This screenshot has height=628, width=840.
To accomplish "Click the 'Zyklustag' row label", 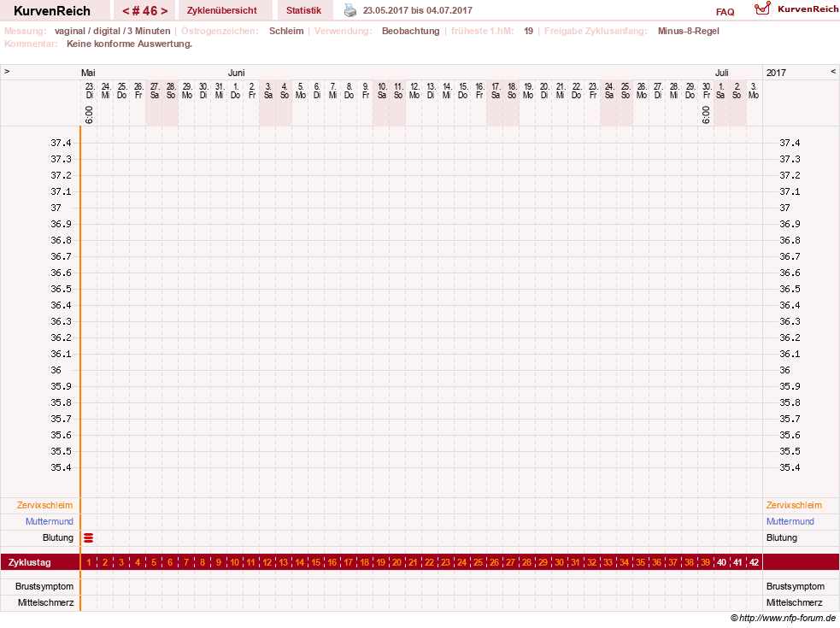I will pyautogui.click(x=29, y=562).
